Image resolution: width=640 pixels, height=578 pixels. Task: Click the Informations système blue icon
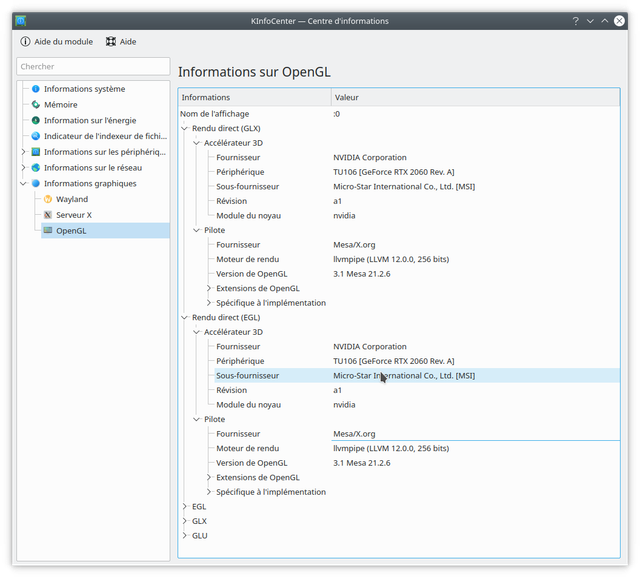click(36, 89)
